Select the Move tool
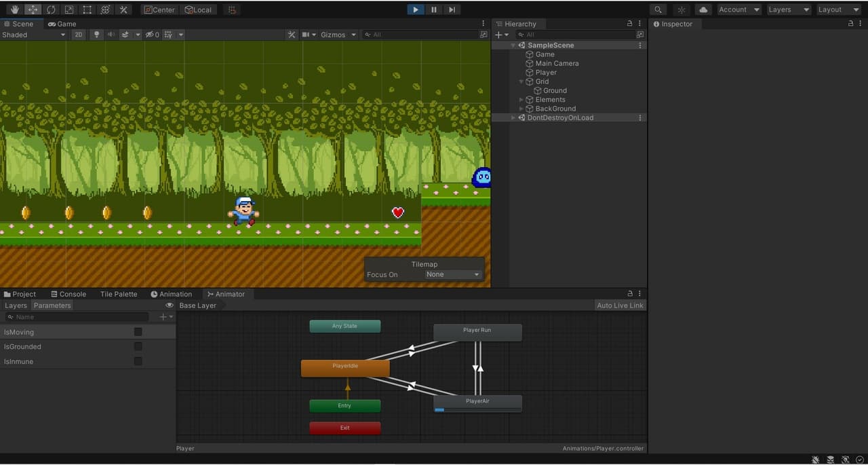 pyautogui.click(x=33, y=10)
